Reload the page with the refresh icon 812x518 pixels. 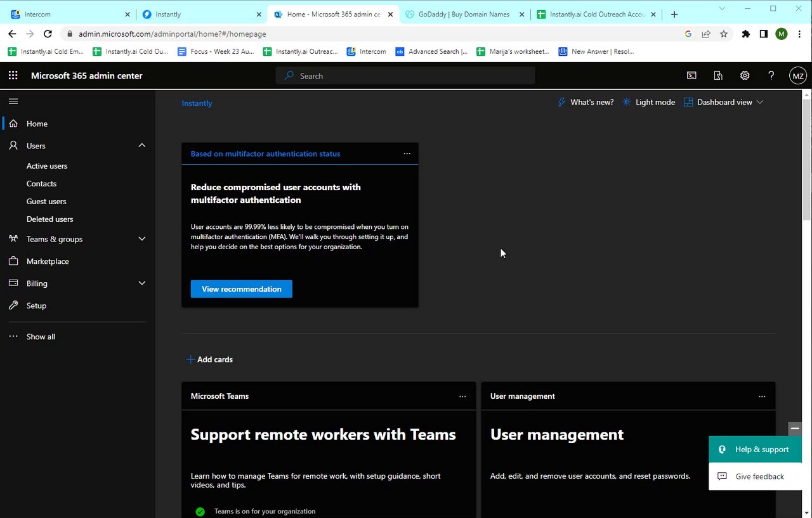[48, 34]
